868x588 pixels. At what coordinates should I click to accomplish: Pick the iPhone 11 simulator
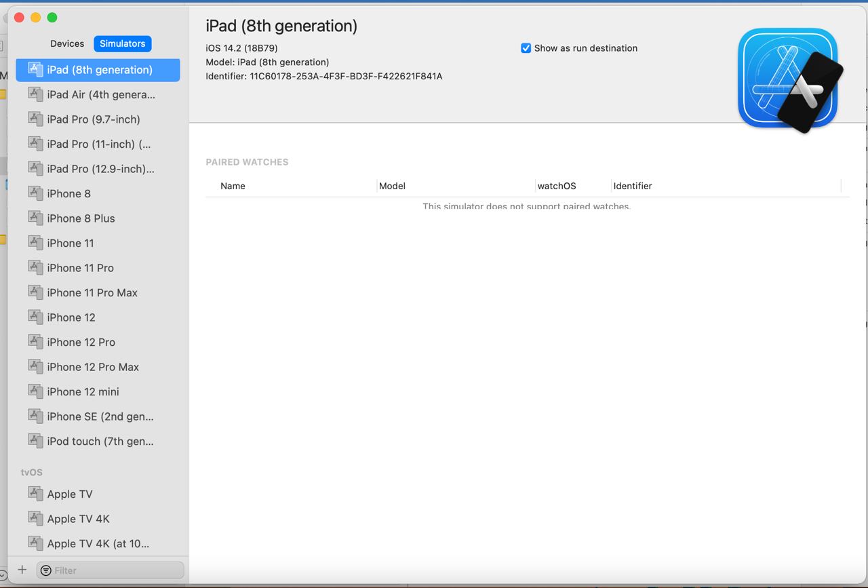[x=98, y=243]
